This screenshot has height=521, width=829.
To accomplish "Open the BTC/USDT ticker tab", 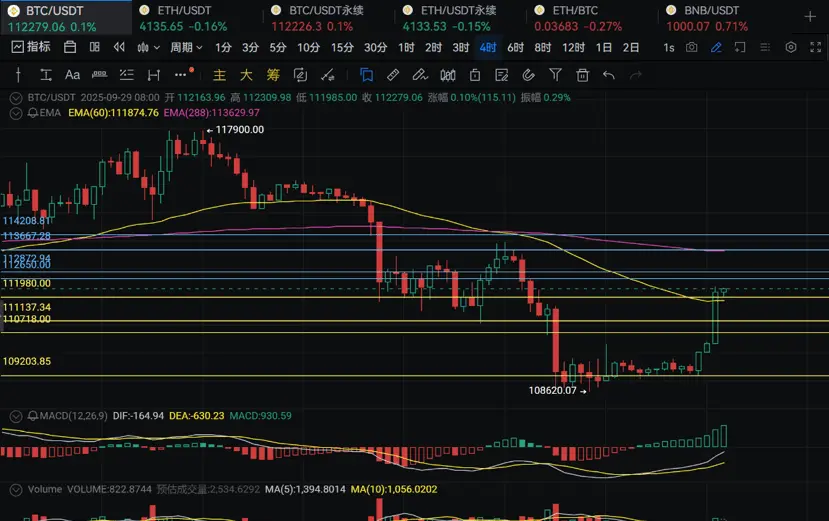I will 66,18.
